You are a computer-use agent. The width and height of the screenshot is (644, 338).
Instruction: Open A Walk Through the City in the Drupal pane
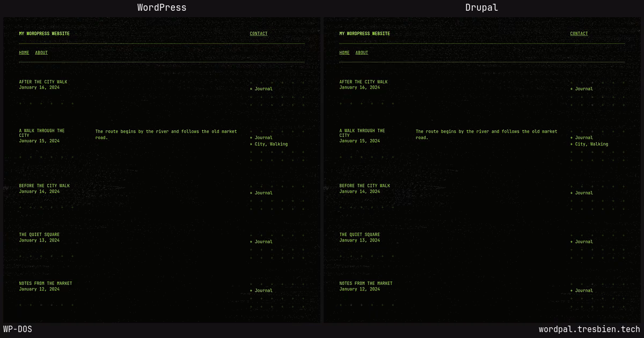(362, 133)
